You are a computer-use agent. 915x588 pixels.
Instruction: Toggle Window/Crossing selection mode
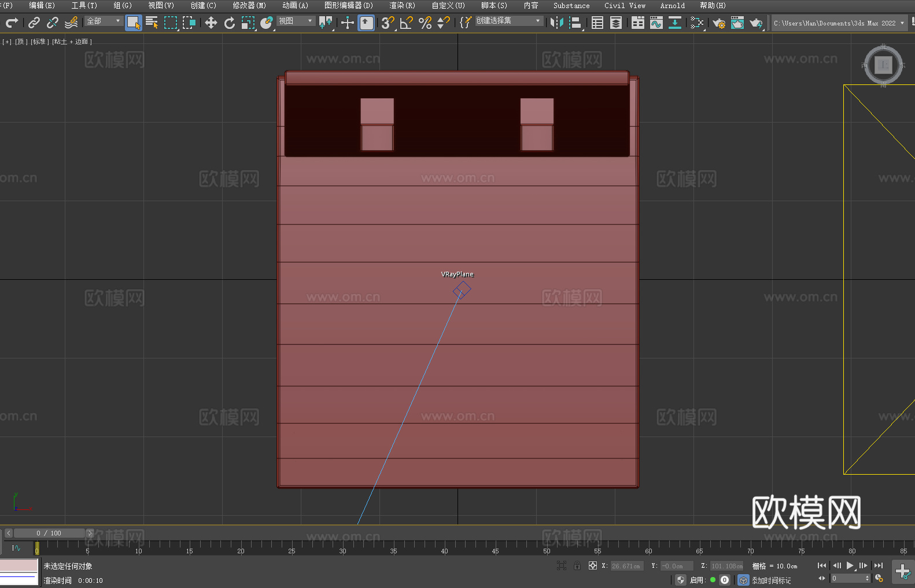click(x=189, y=23)
